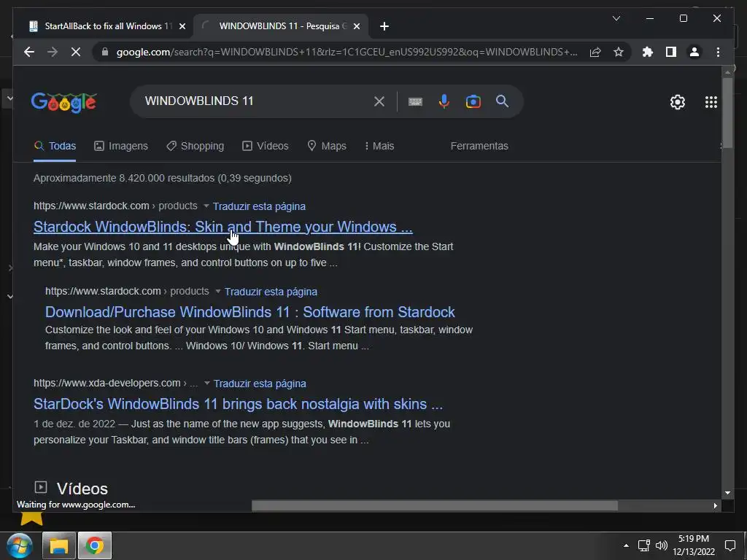
Task: Show hidden system tray icons
Action: [x=626, y=545]
